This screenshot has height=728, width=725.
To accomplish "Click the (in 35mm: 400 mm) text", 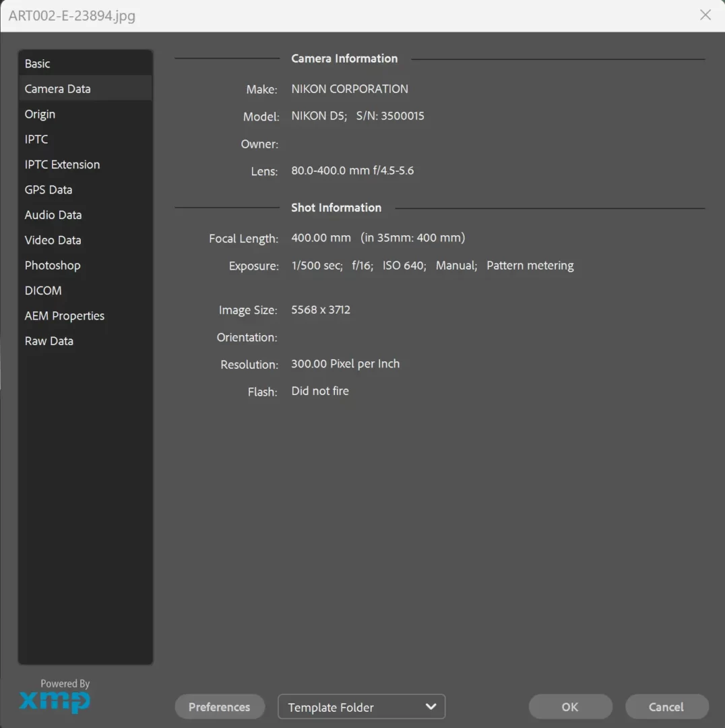I will 412,237.
